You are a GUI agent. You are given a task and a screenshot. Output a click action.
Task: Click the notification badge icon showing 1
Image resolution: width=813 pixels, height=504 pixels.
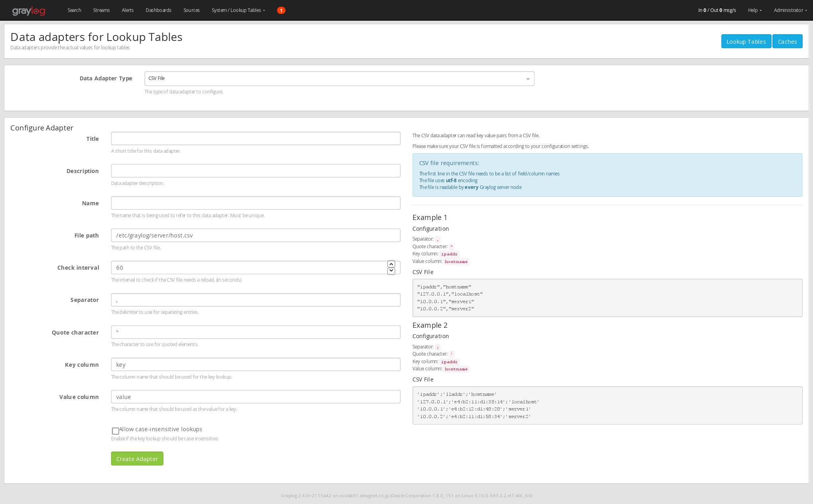(x=281, y=10)
